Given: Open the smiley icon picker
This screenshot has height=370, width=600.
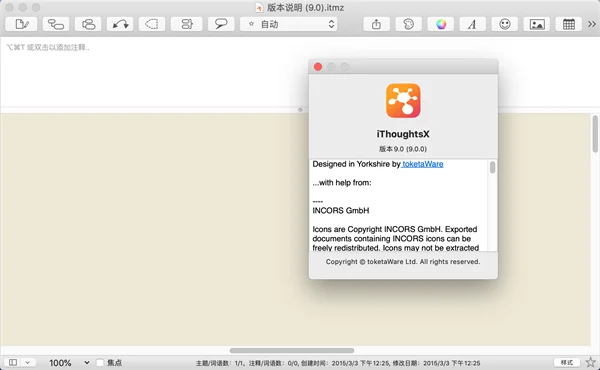Looking at the screenshot, I should (x=505, y=24).
